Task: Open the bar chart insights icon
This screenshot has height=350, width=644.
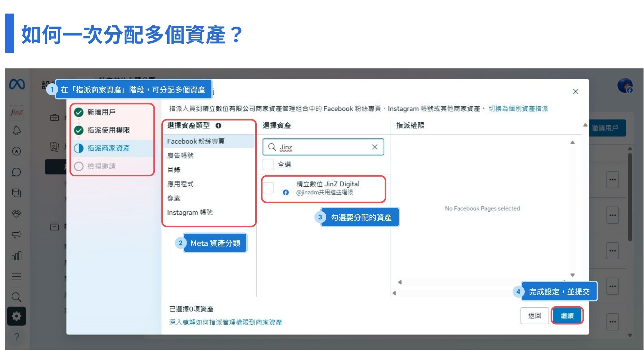Action: [x=17, y=256]
